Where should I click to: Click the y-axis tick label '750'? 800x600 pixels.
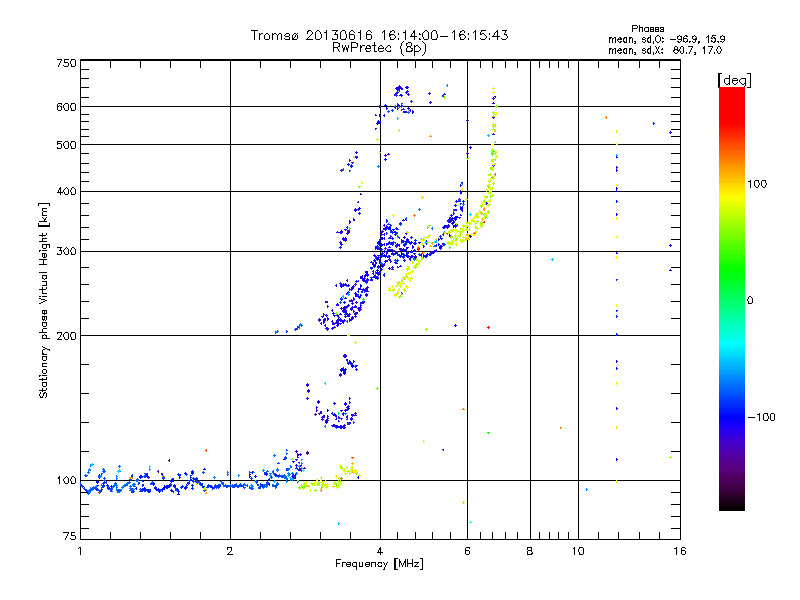click(x=66, y=63)
